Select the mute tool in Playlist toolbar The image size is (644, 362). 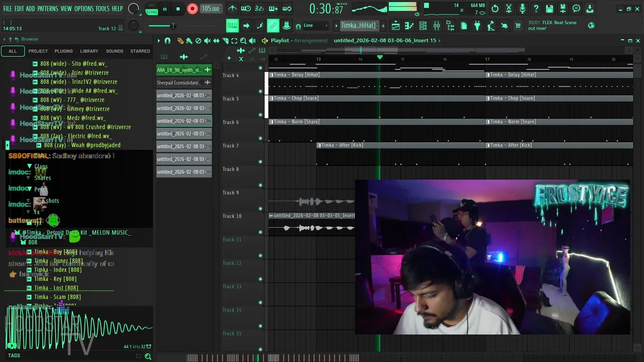pos(207,41)
